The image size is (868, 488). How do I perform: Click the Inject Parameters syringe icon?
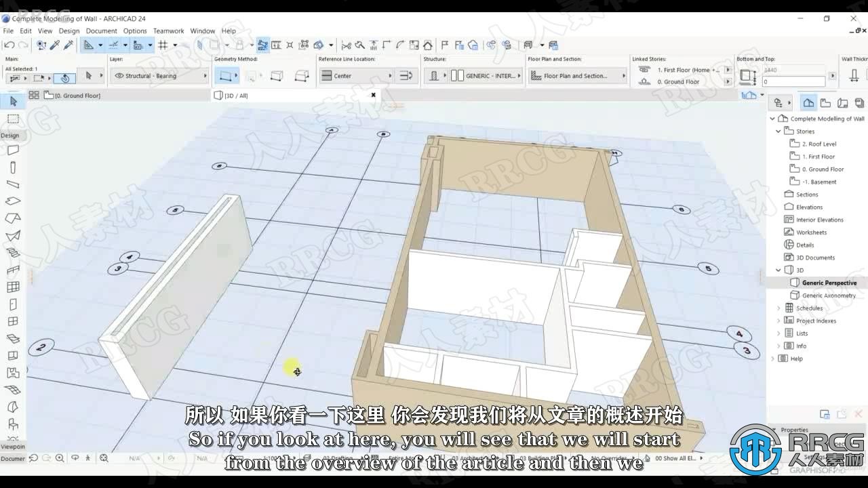click(68, 45)
